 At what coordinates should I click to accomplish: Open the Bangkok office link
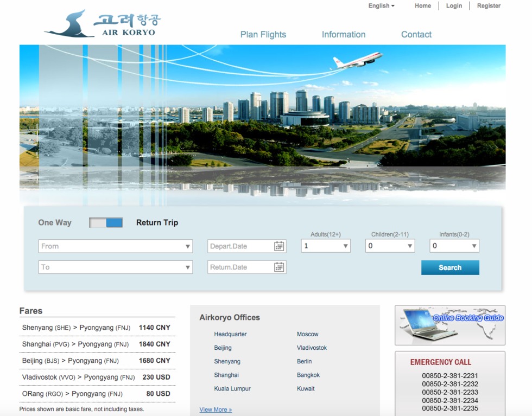[308, 375]
